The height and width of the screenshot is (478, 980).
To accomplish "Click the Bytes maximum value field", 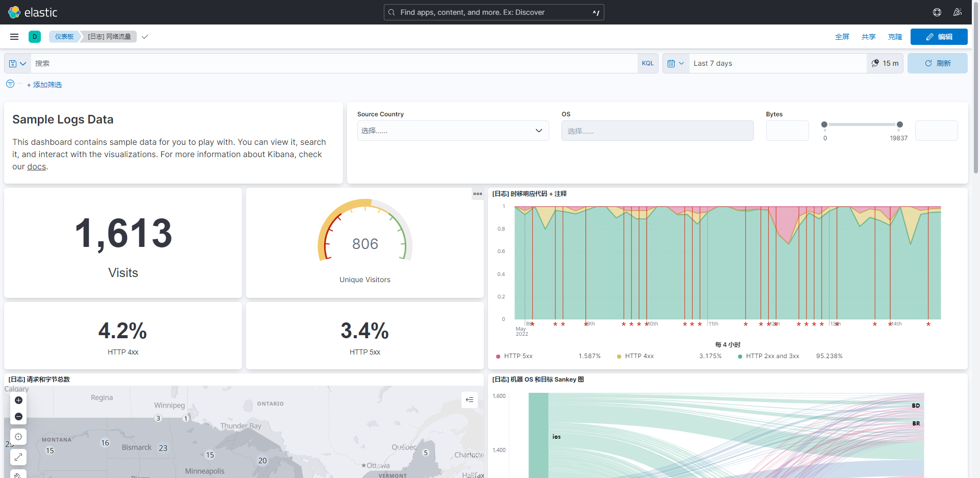I will coord(937,131).
